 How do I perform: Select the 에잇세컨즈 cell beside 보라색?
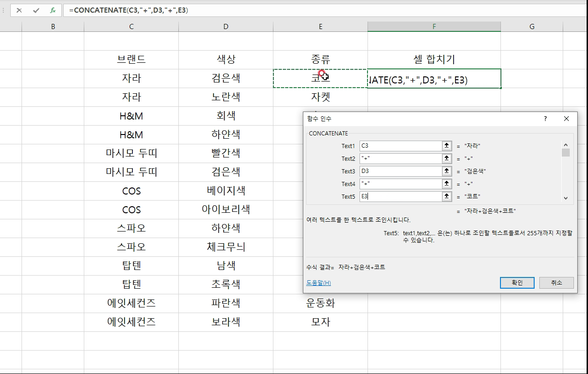click(x=131, y=322)
